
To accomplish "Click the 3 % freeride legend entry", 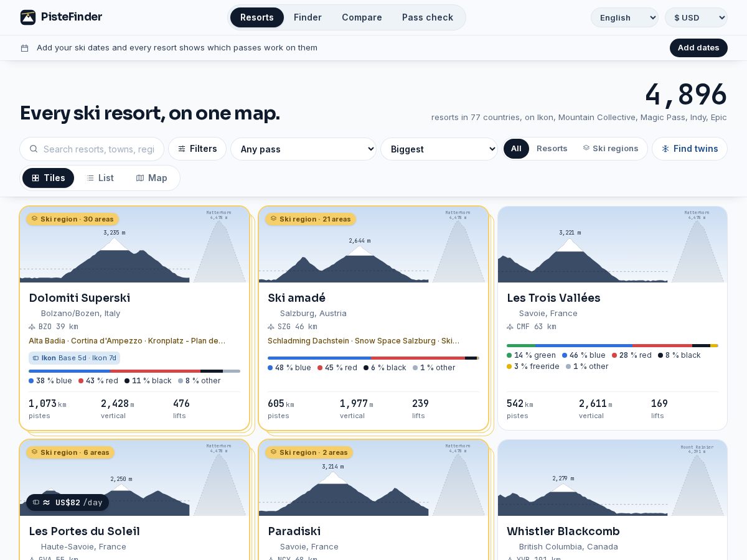I will coord(533,366).
